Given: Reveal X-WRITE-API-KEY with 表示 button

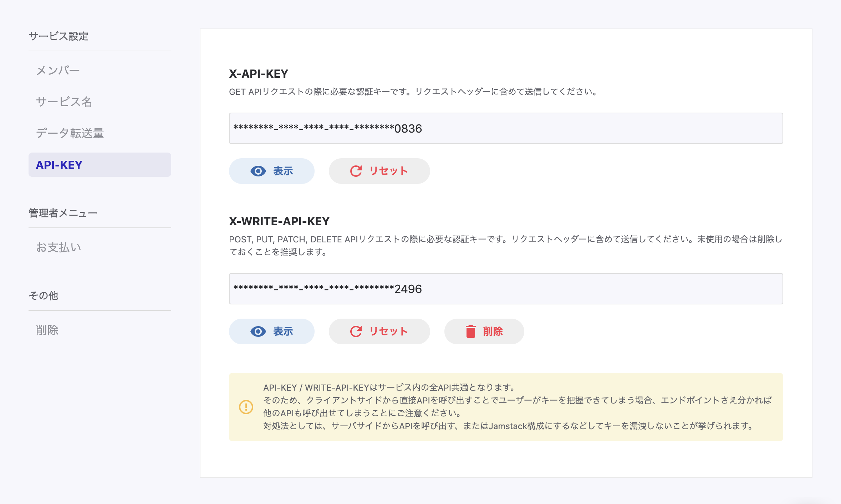Looking at the screenshot, I should pyautogui.click(x=272, y=331).
